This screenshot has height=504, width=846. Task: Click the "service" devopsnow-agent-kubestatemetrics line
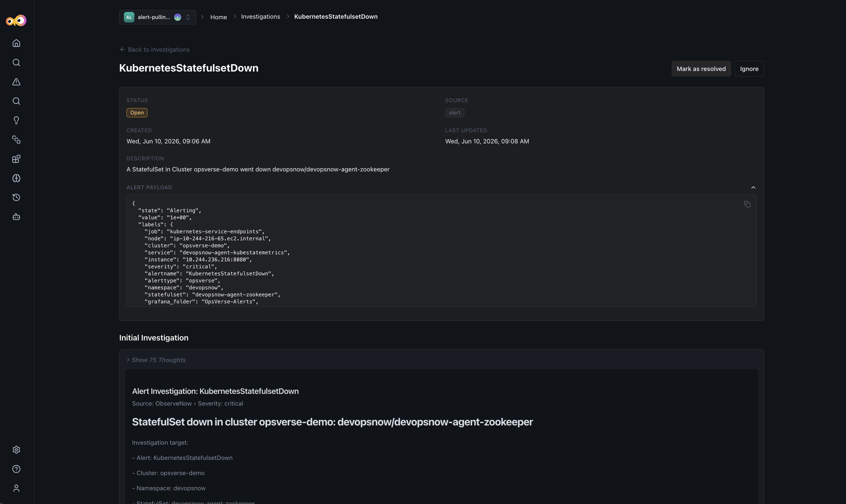click(217, 253)
